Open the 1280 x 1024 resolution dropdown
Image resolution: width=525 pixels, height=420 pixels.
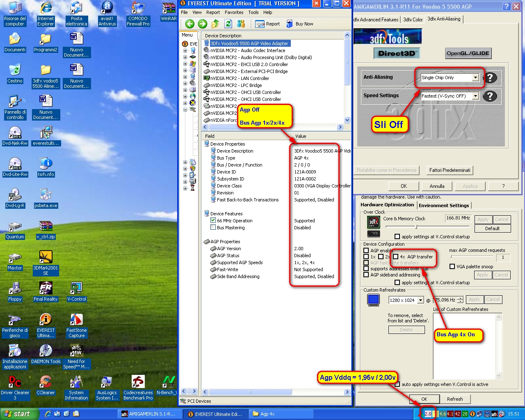[420, 300]
